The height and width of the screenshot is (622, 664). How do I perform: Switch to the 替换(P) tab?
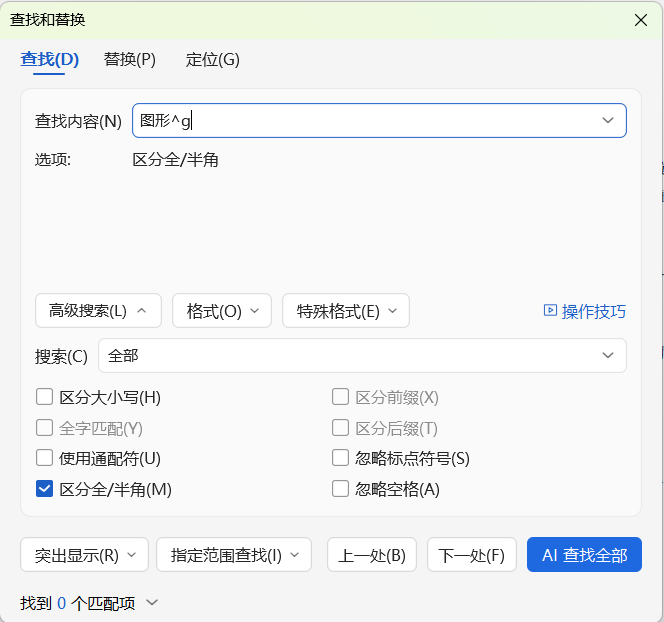130,59
